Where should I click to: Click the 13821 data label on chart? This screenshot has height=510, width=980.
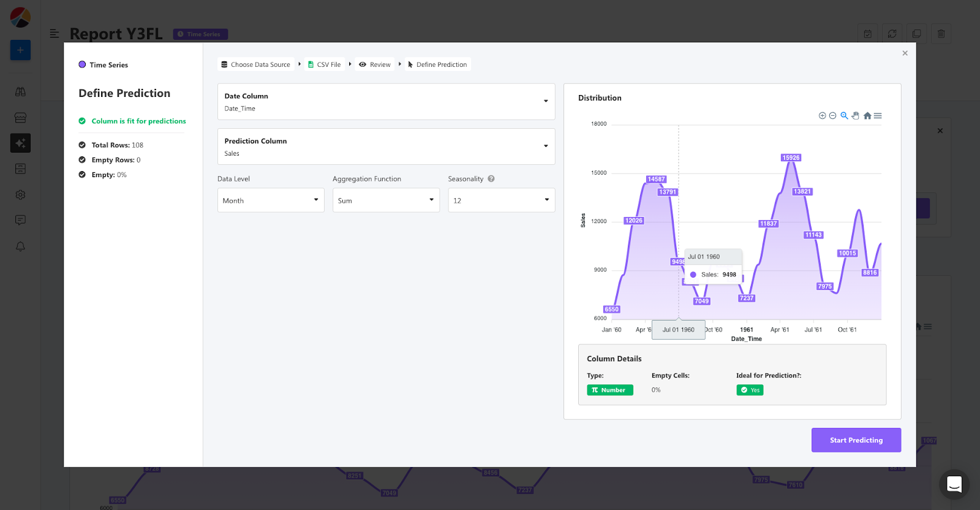pyautogui.click(x=802, y=192)
